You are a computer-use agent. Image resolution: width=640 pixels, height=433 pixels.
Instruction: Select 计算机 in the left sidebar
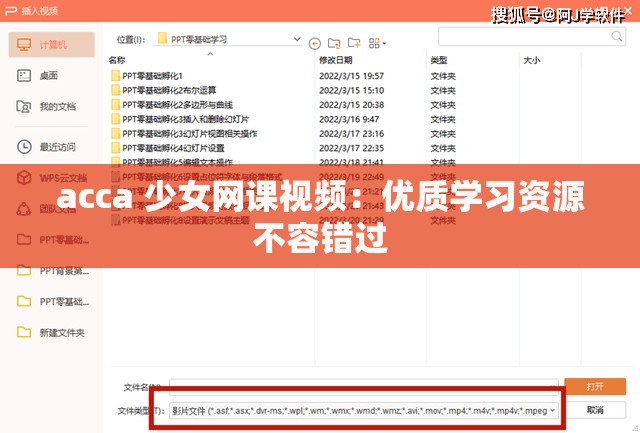(x=51, y=44)
